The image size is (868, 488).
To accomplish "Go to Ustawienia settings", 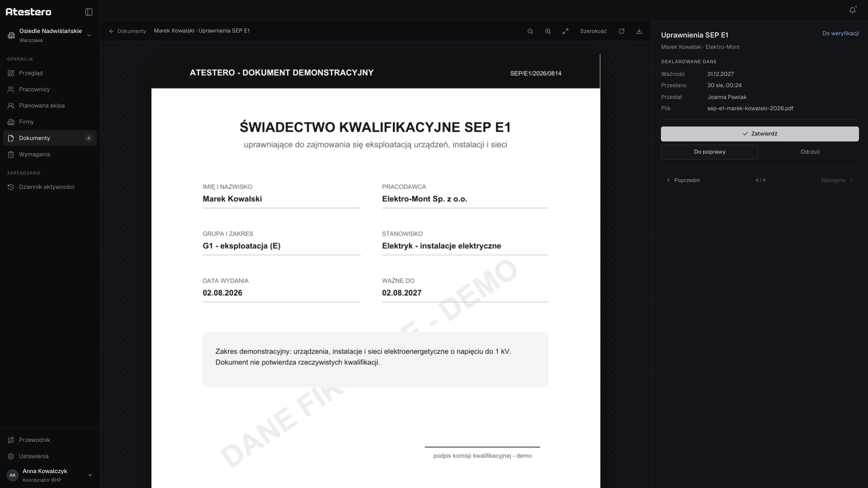I will pos(50,456).
